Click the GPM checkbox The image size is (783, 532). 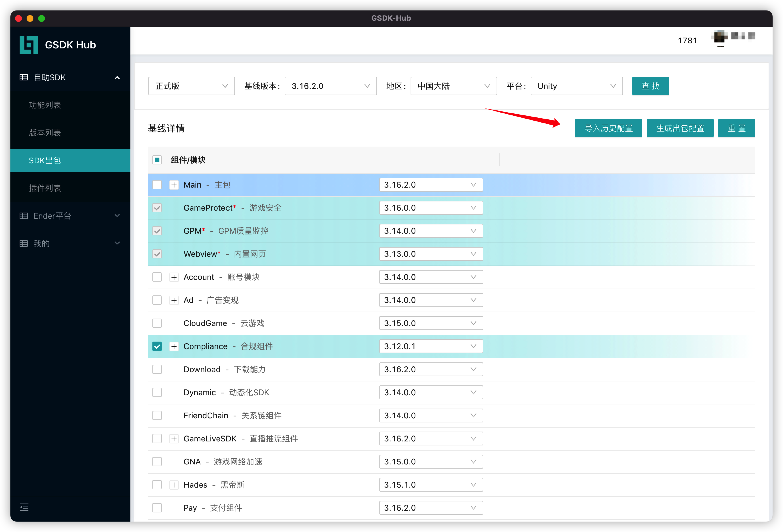[157, 231]
